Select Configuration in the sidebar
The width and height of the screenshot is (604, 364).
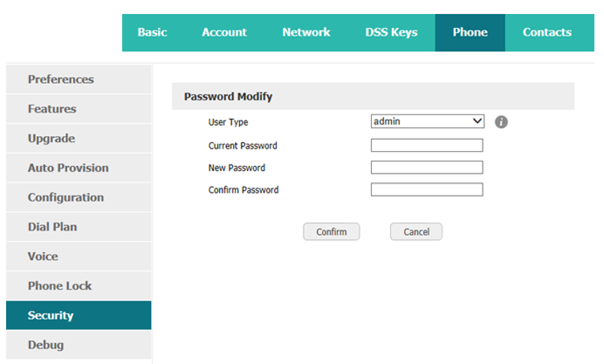(x=79, y=197)
